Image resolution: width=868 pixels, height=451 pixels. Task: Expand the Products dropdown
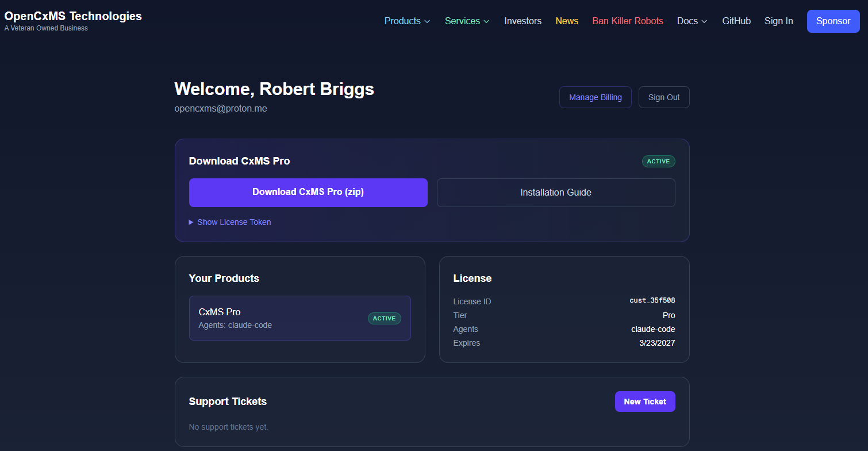tap(406, 21)
